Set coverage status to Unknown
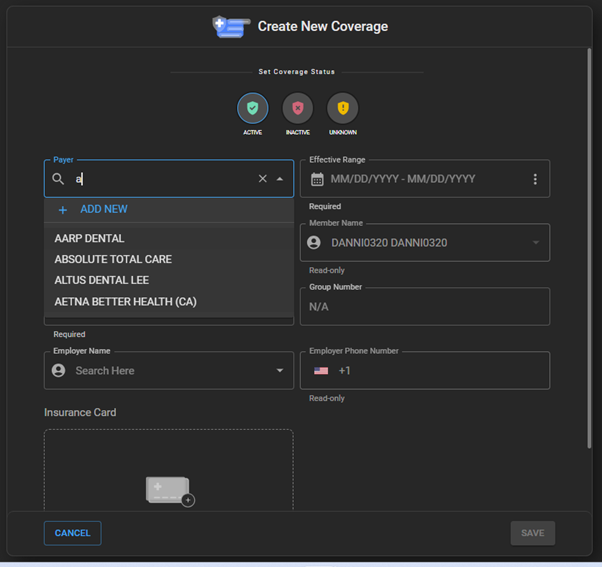This screenshot has width=602, height=567. [342, 108]
